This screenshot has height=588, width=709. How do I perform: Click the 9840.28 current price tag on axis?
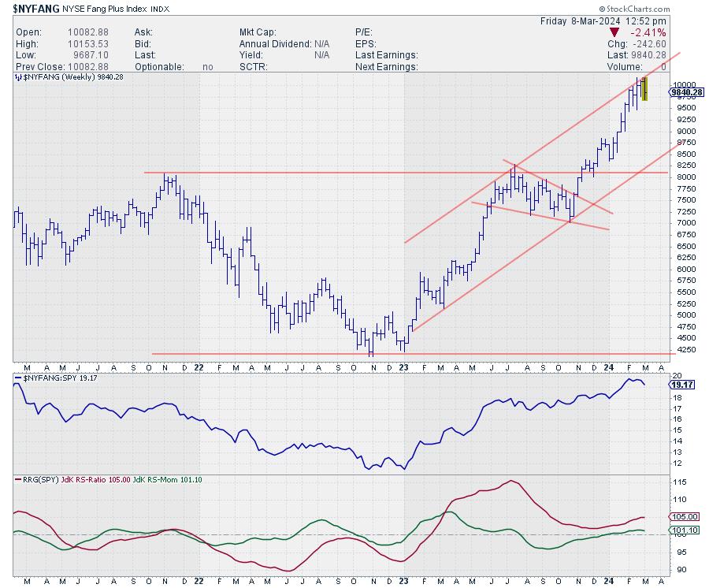(x=686, y=92)
